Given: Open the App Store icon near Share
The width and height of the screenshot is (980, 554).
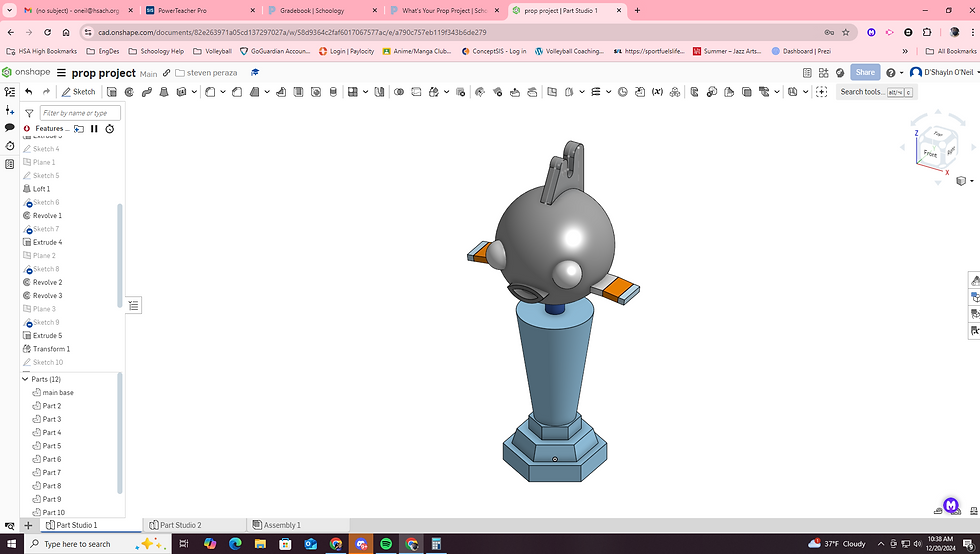Looking at the screenshot, I should click(823, 73).
